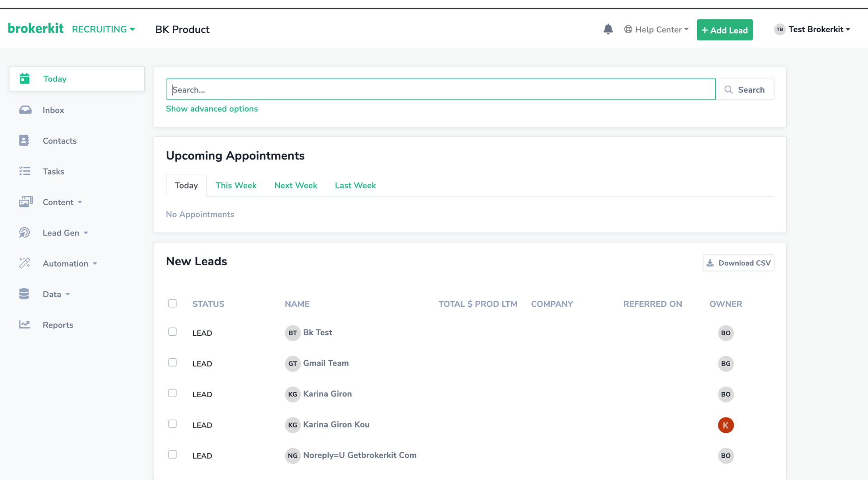Screen dimensions: 868x488
Task: Expand the Automation sidebar submenu
Action: coord(70,263)
